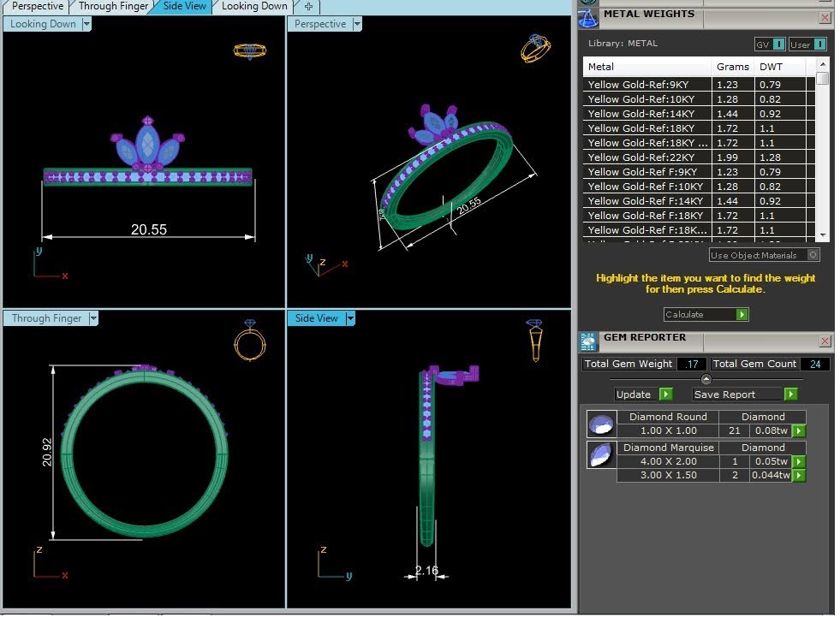Select the 1.00 X 1.00 gem size cell
Image resolution: width=840 pixels, height=617 pixels.
pos(668,431)
